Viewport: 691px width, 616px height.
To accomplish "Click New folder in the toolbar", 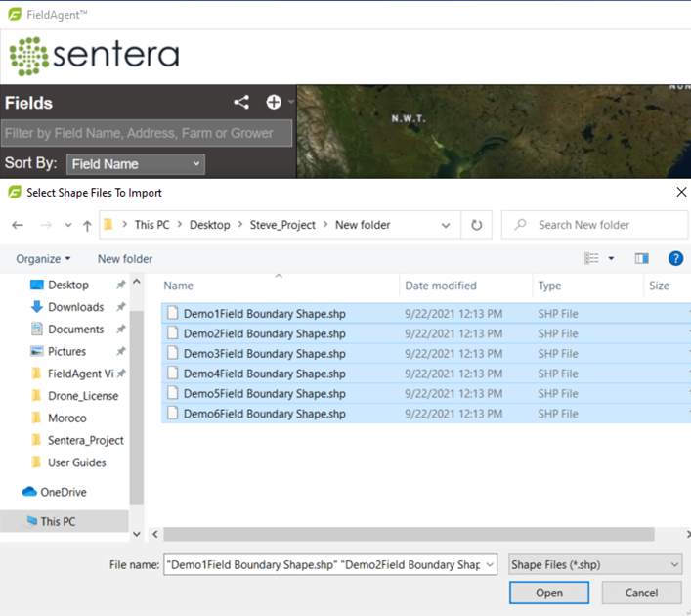I will coord(125,259).
